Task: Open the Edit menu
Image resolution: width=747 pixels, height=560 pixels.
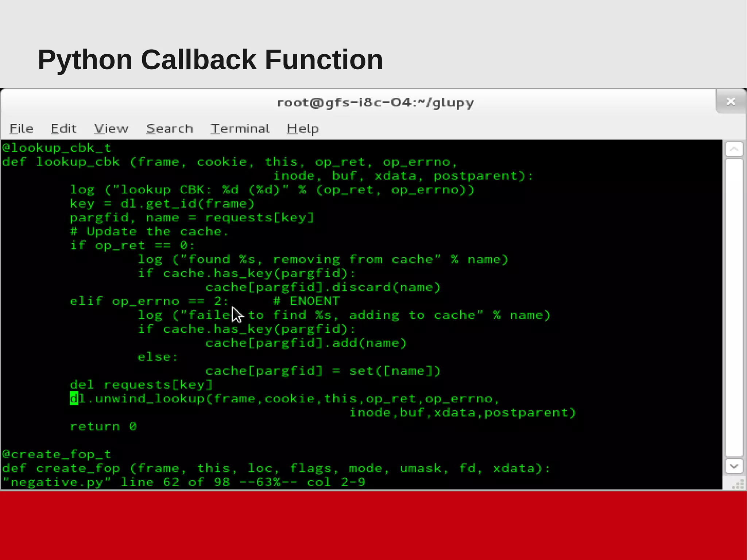Action: coord(64,128)
